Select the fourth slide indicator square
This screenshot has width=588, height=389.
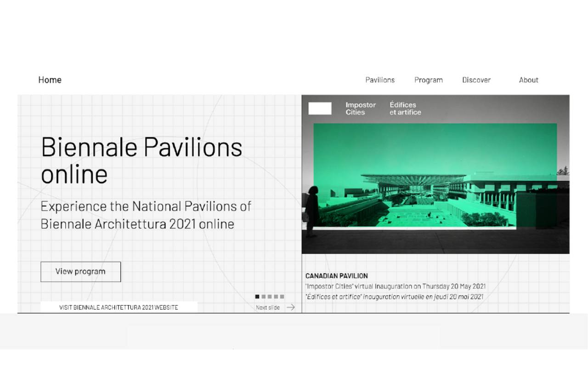[x=276, y=297]
